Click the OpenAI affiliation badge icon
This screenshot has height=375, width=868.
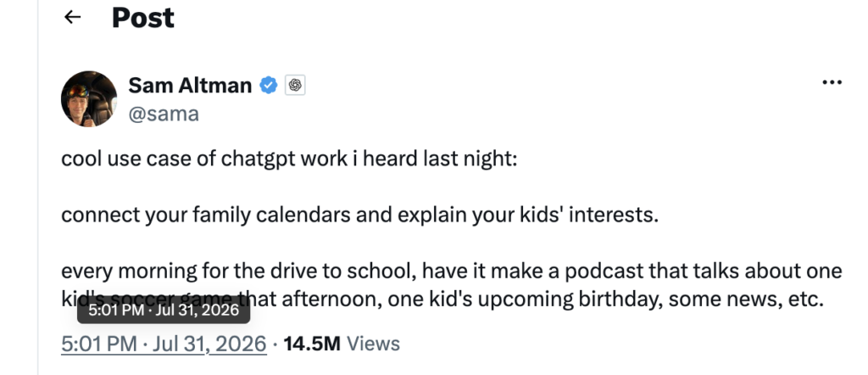click(x=295, y=86)
